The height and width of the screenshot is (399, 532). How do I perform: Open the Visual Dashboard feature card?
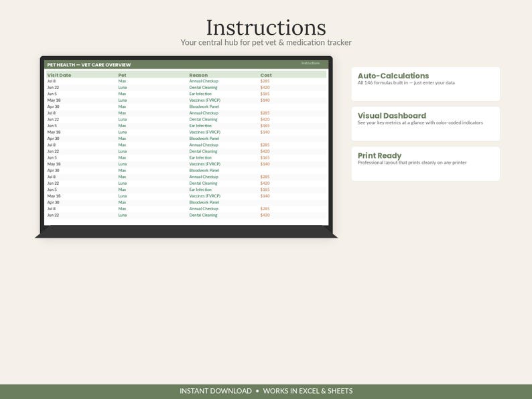425,124
